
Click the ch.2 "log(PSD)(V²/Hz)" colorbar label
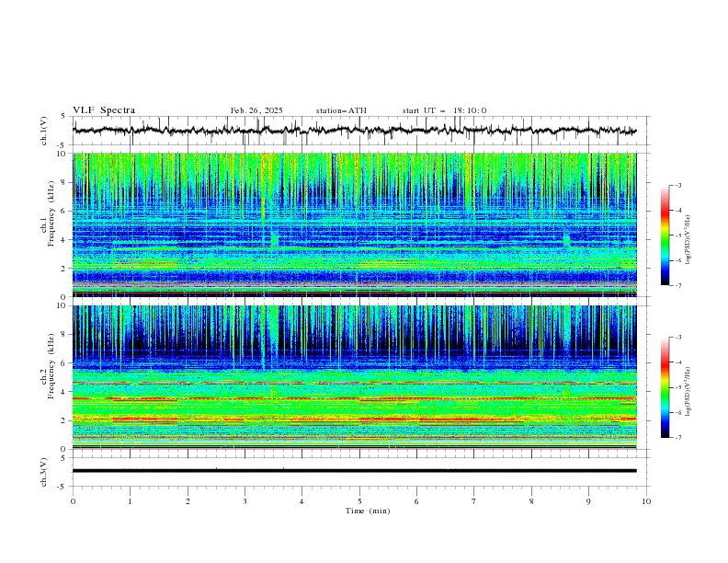688,392
